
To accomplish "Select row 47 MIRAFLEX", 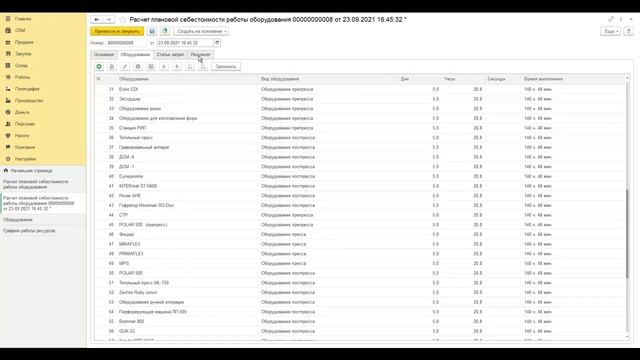I will pos(360,244).
